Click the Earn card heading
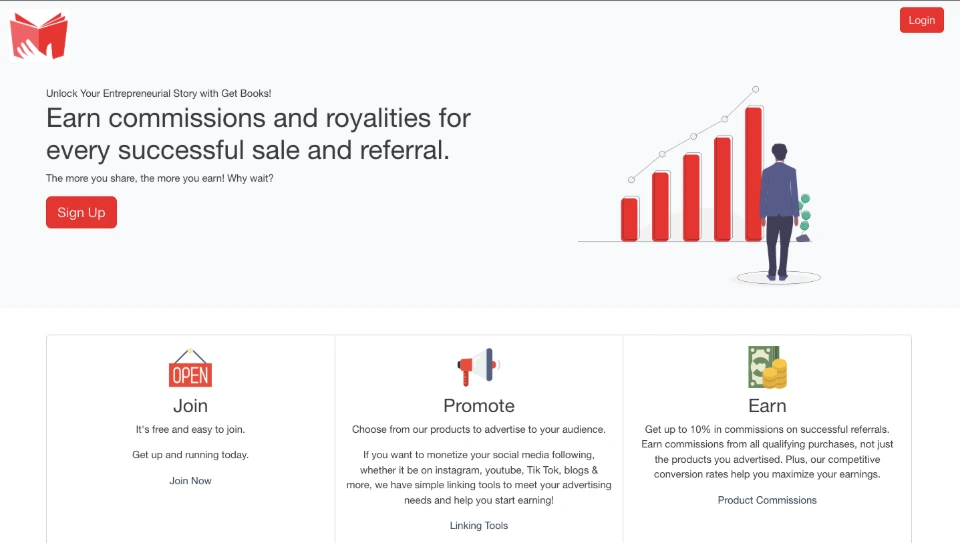Image resolution: width=960 pixels, height=543 pixels. [767, 406]
